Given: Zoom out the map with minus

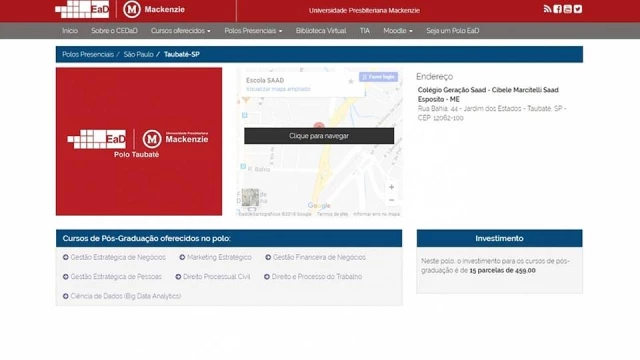Looking at the screenshot, I should pos(391,200).
